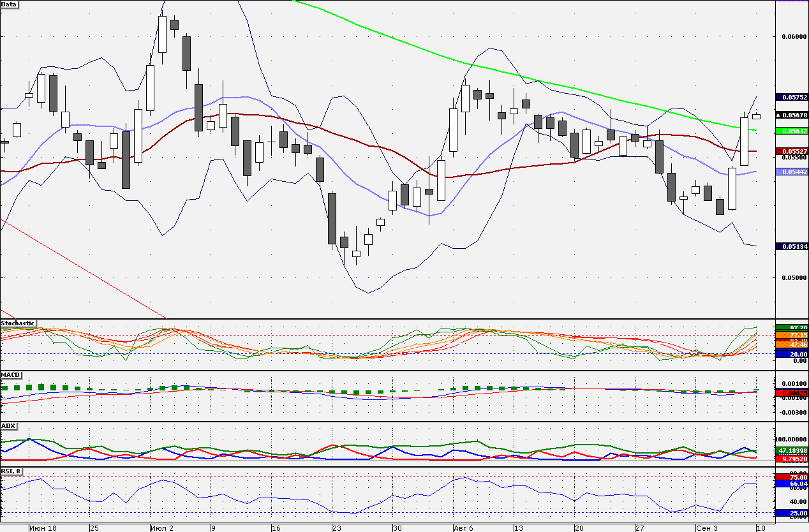
Task: Click the red -0.00025 MACD value tag
Action: coord(792,393)
